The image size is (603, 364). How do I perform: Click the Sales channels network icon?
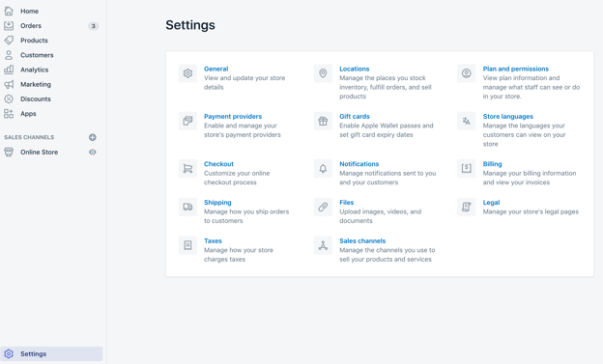323,245
